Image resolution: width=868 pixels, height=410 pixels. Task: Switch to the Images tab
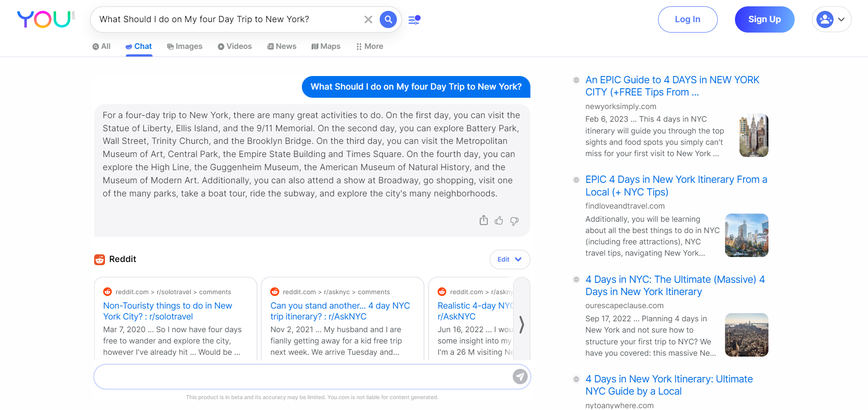[185, 46]
